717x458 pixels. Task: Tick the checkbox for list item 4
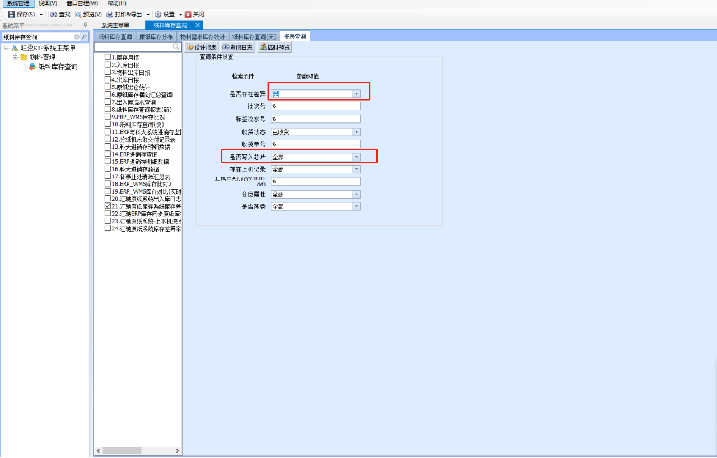pyautogui.click(x=108, y=80)
